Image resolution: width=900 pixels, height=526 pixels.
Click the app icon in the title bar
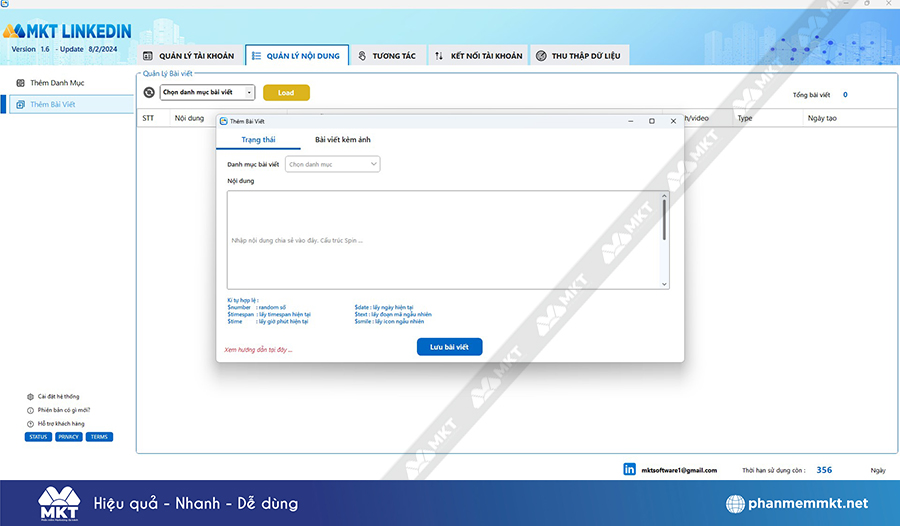[x=5, y=3]
